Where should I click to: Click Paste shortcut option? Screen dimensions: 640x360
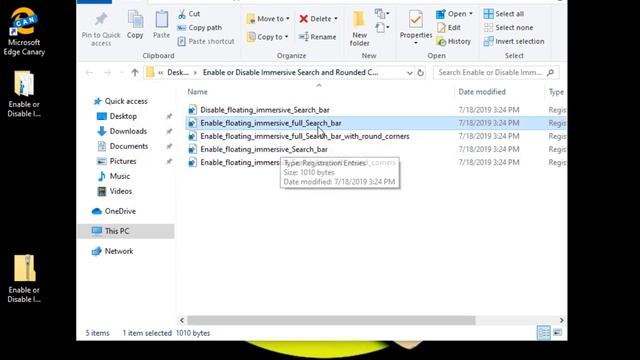coord(206,41)
